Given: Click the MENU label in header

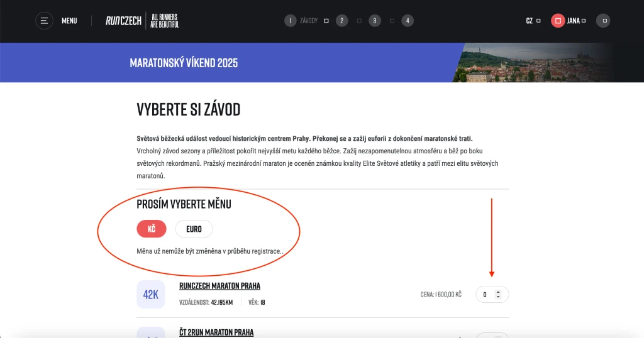Looking at the screenshot, I should click(x=69, y=21).
